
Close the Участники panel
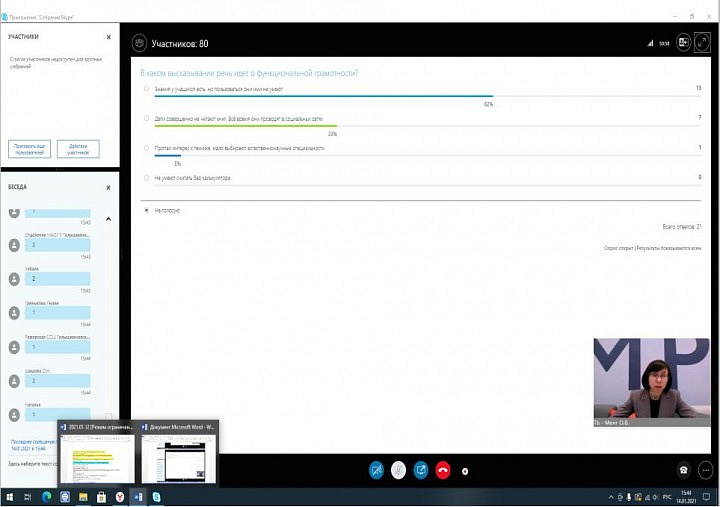(x=109, y=36)
